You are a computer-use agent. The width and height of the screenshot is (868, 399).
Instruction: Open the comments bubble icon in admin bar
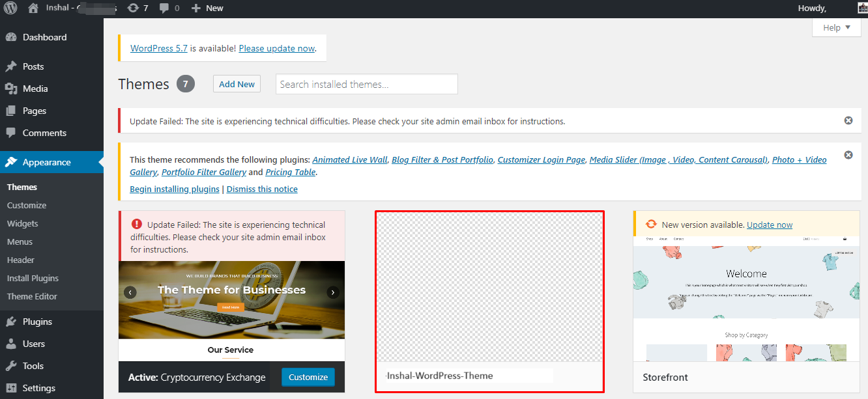(x=164, y=8)
